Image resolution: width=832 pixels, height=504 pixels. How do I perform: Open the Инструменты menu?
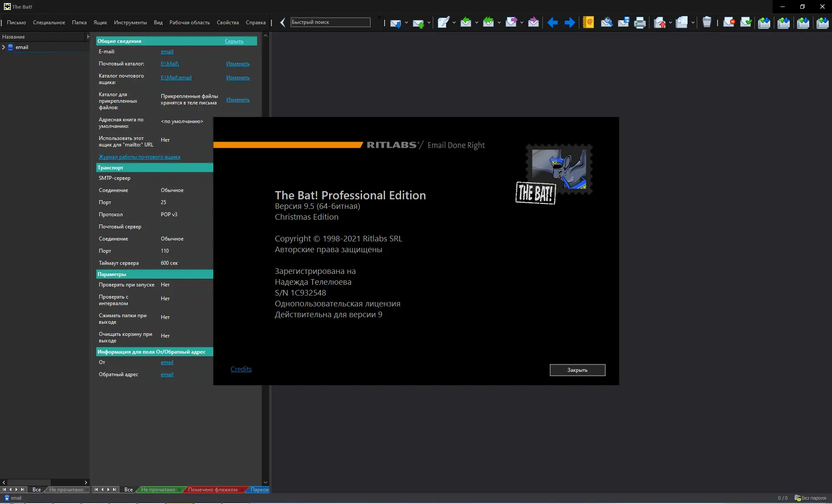pos(130,23)
